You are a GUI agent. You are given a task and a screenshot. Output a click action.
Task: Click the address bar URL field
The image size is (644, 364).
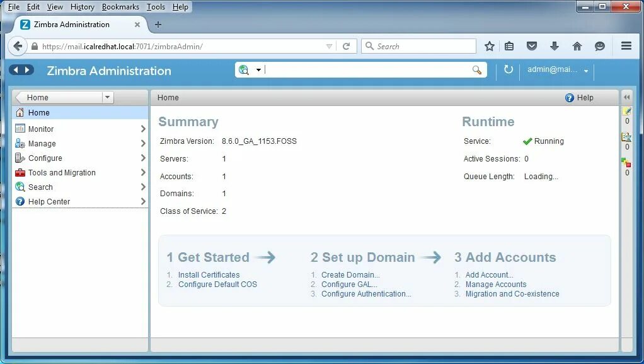tap(182, 47)
